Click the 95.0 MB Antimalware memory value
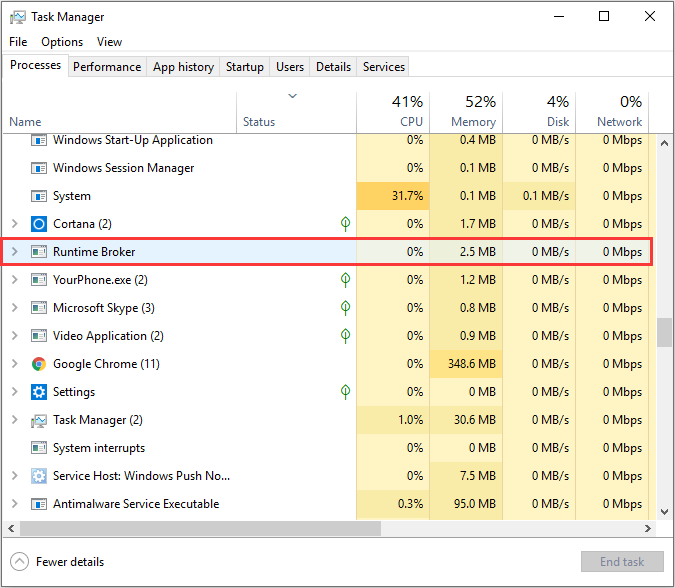 [x=474, y=504]
